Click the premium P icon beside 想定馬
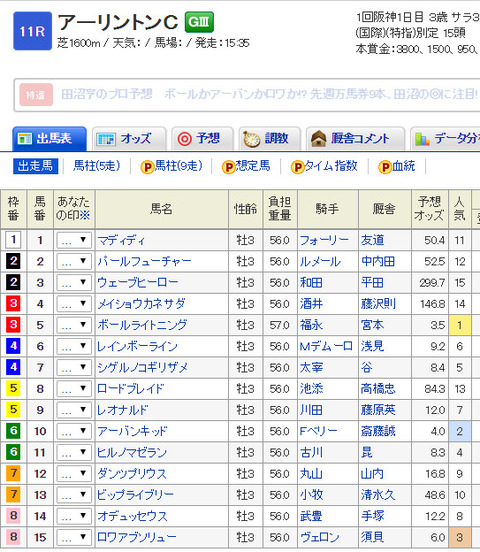Image resolution: width=480 pixels, height=552 pixels. (x=229, y=167)
